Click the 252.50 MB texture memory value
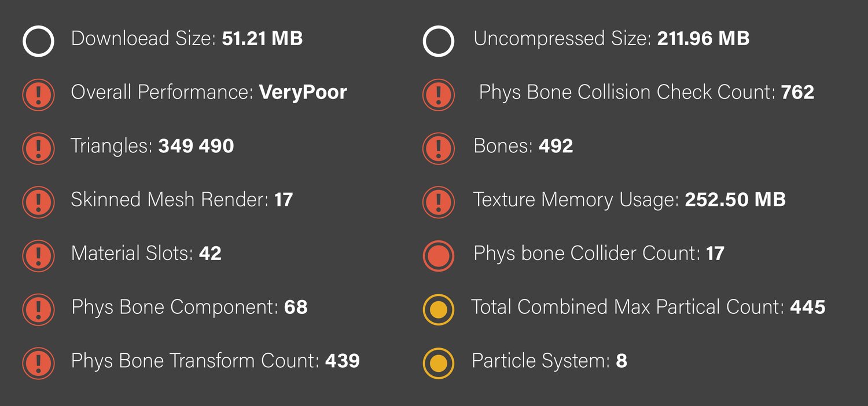868x406 pixels. 735,200
